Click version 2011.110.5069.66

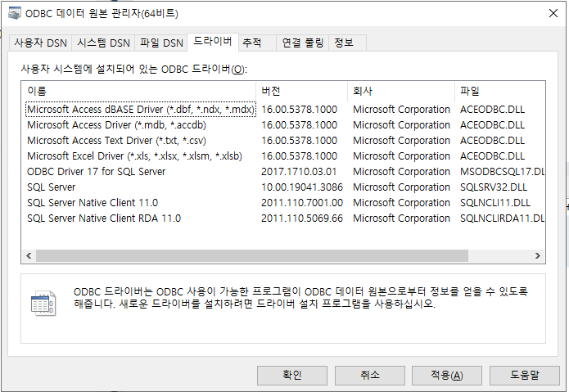click(302, 219)
